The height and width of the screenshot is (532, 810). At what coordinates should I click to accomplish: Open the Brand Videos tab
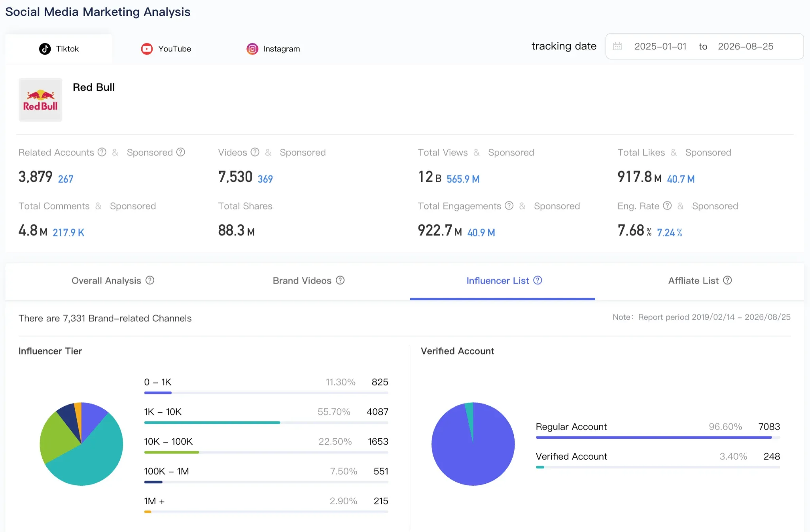[308, 281]
